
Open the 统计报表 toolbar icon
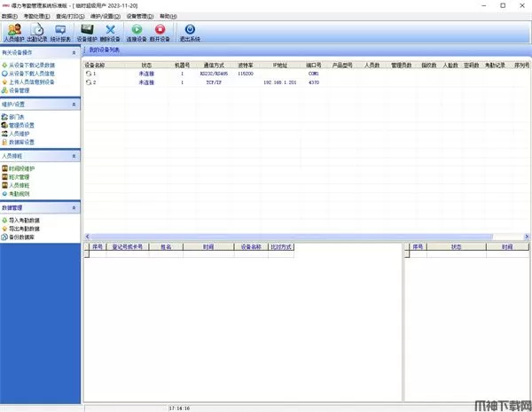61,33
